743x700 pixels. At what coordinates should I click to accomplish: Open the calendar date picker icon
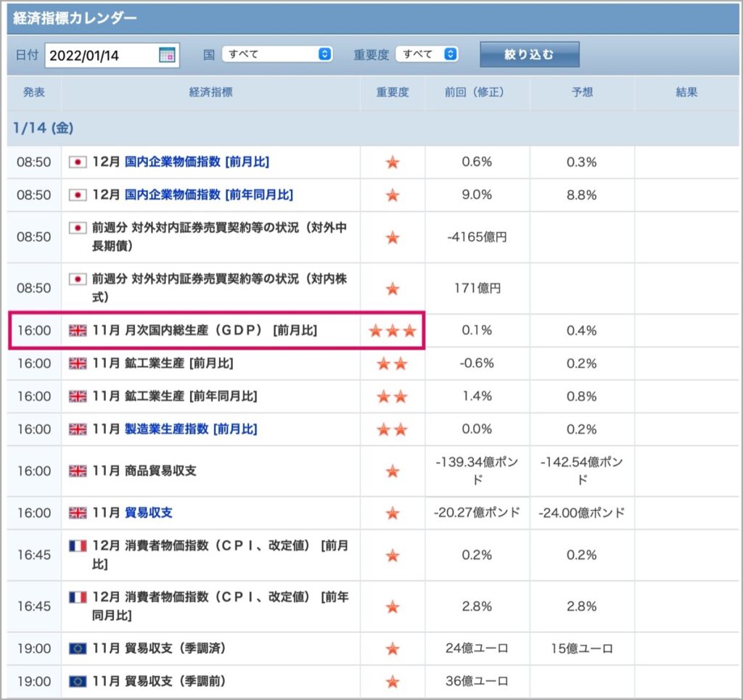167,55
